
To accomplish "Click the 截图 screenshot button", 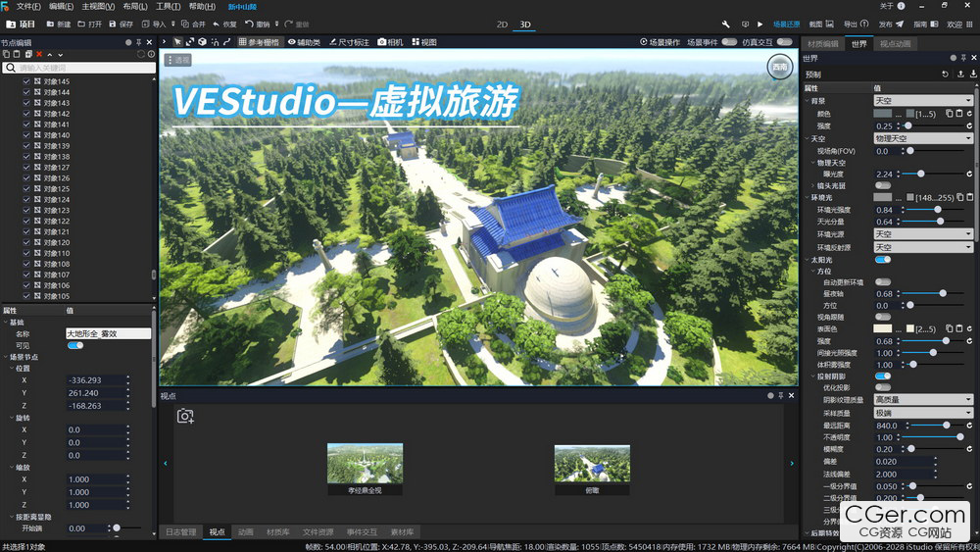I will tap(821, 25).
